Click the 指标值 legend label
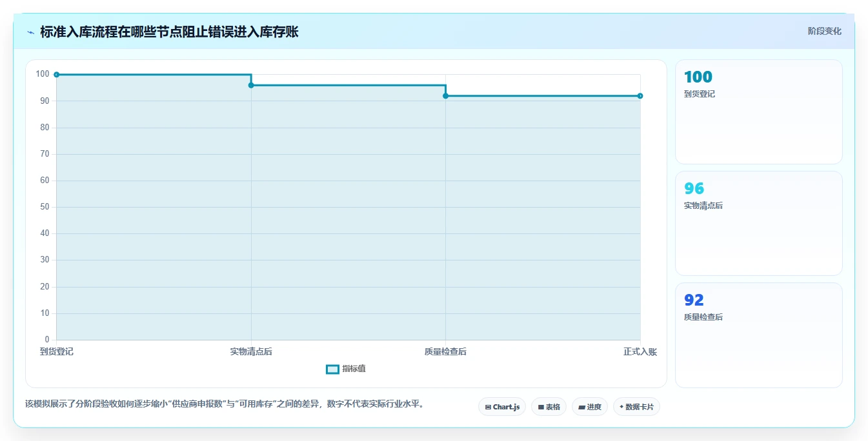The height and width of the screenshot is (441, 868). coord(354,369)
